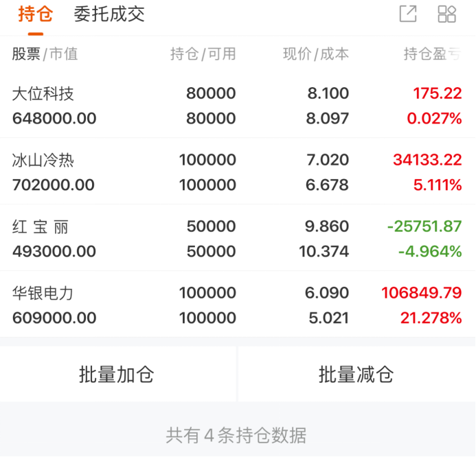Switch to the 持仓 tab
476x457 pixels.
[36, 14]
